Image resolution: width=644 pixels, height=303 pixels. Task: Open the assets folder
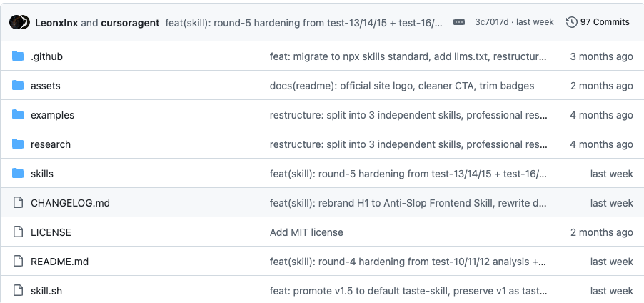[x=46, y=86]
